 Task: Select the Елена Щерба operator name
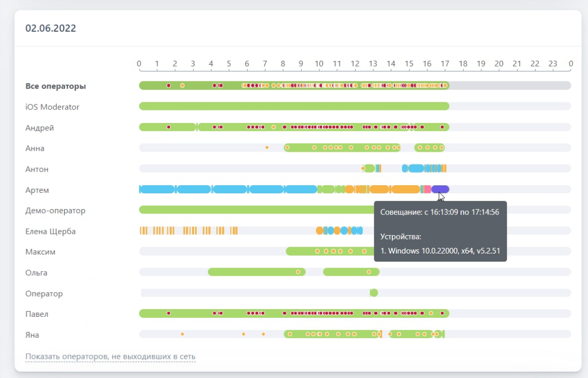click(51, 232)
